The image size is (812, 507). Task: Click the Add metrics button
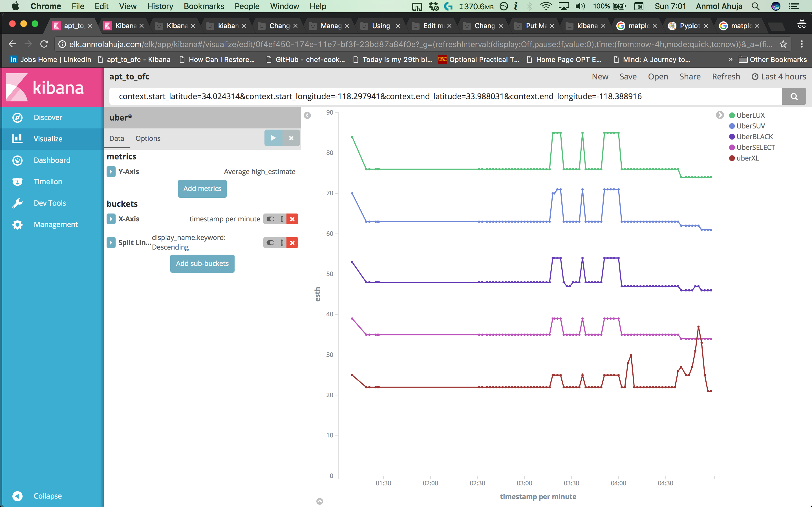(x=202, y=188)
